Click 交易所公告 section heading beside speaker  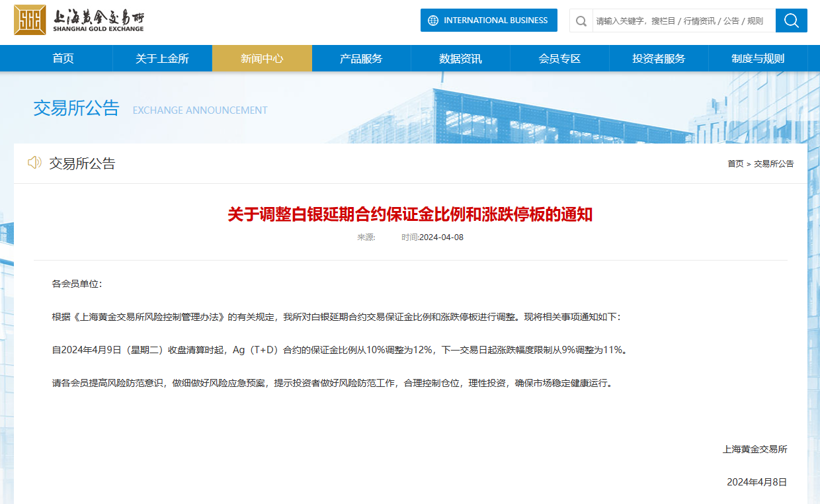point(82,163)
